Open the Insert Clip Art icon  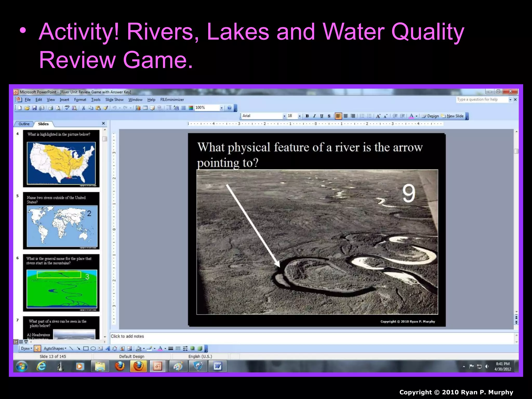122,348
